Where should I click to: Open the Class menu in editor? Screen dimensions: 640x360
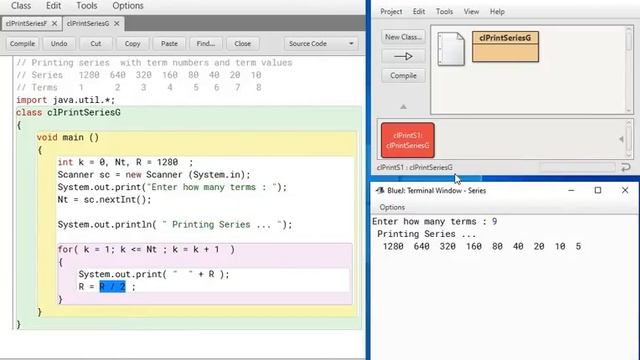coord(21,6)
